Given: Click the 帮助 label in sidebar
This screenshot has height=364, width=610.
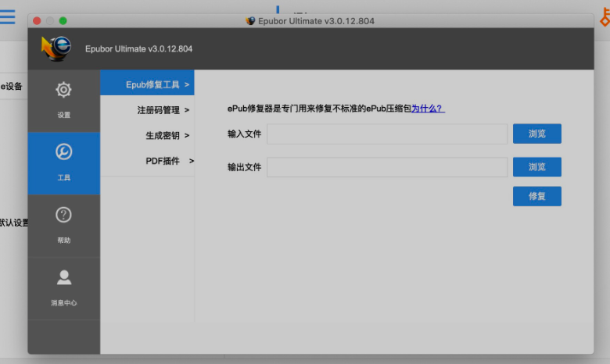Looking at the screenshot, I should [64, 240].
